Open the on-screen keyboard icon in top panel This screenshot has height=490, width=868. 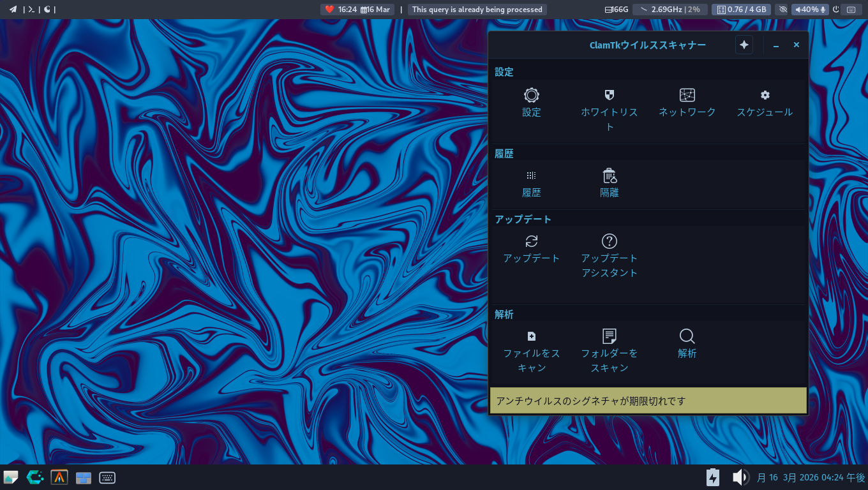[851, 10]
